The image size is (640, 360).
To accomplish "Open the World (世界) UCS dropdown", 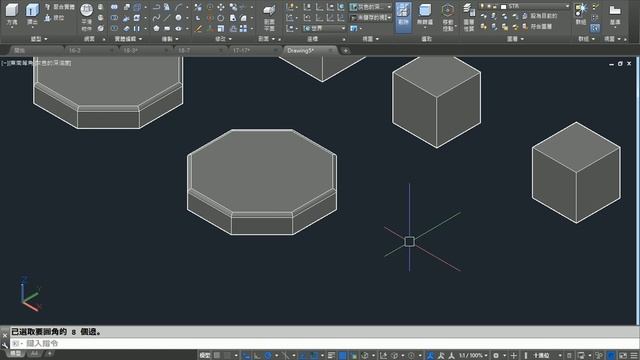I will [324, 28].
